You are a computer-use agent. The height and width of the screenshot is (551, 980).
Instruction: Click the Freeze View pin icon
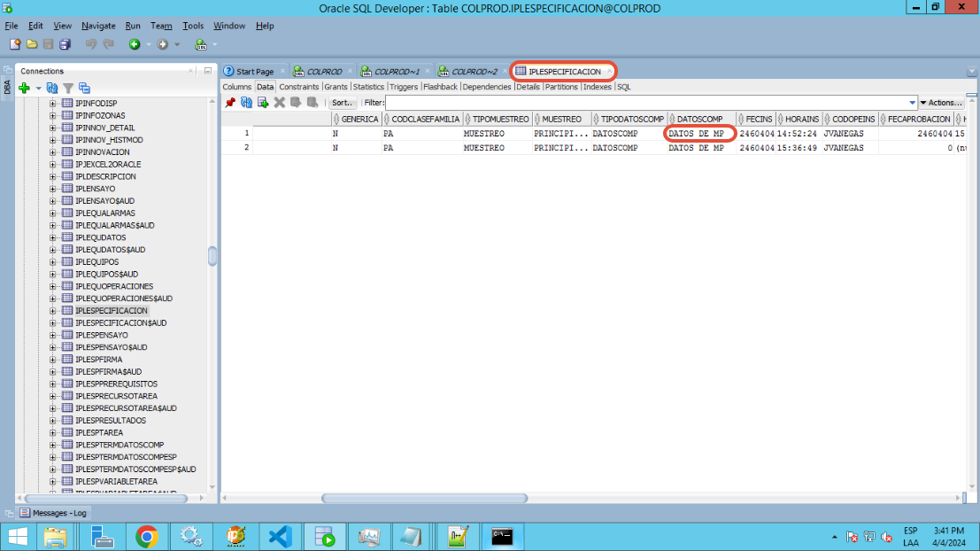pos(231,103)
